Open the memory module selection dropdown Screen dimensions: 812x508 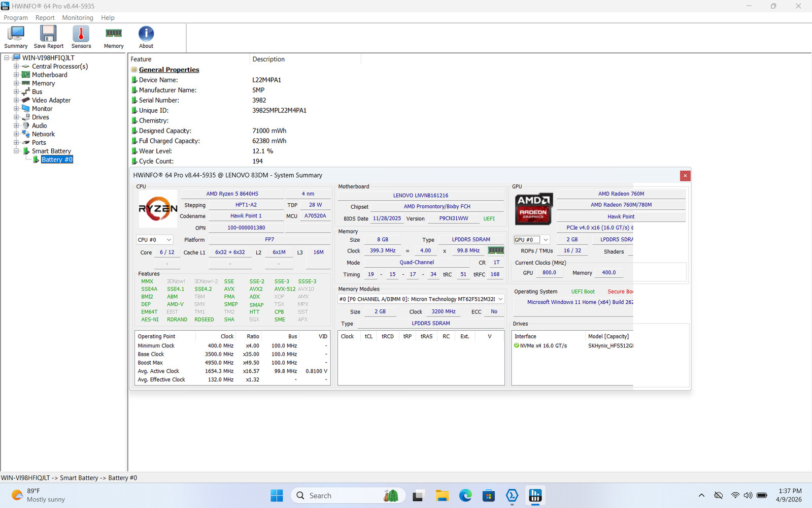(x=421, y=299)
